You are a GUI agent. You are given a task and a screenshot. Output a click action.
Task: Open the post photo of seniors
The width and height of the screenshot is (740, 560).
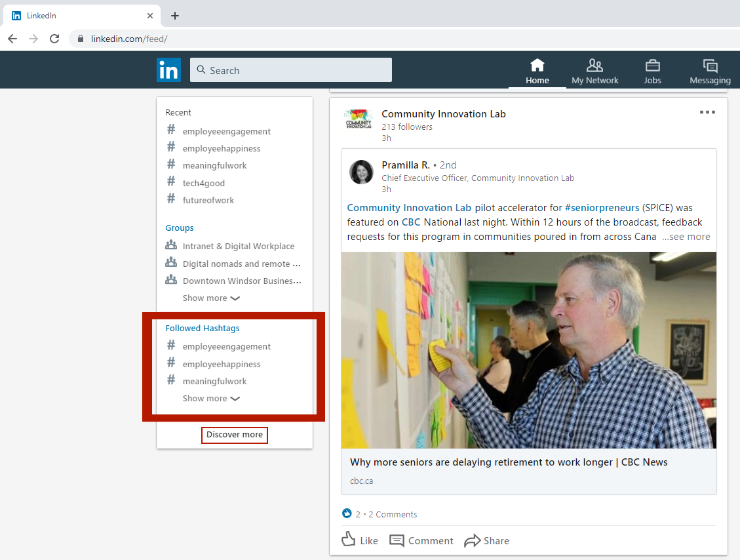[x=528, y=350]
